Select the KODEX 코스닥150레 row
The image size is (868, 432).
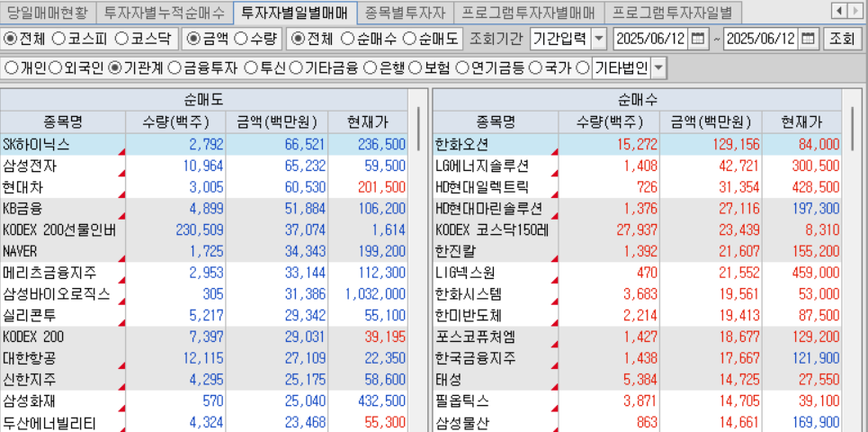(637, 229)
